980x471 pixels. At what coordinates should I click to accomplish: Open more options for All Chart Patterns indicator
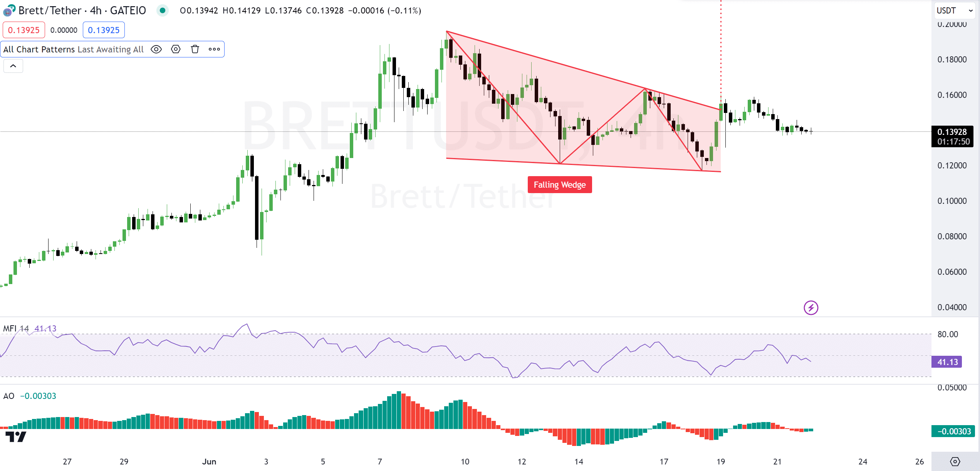pos(214,49)
